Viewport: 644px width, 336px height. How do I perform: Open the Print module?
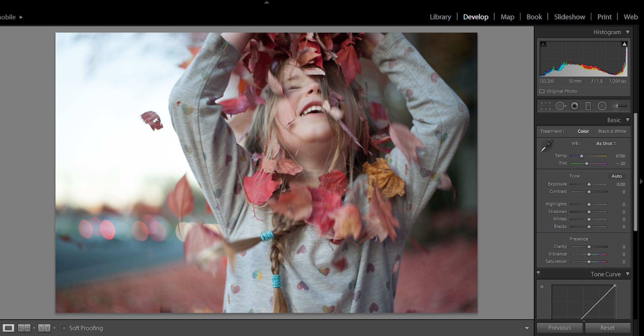coord(604,17)
